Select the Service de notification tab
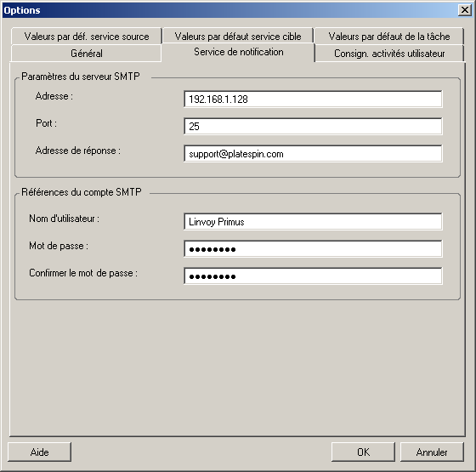The width and height of the screenshot is (476, 472). 238,52
